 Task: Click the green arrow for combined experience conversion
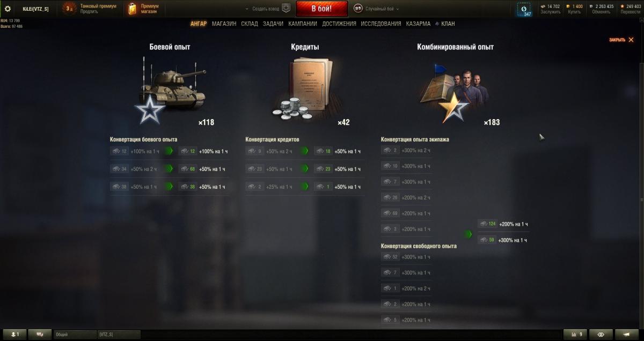click(x=468, y=234)
